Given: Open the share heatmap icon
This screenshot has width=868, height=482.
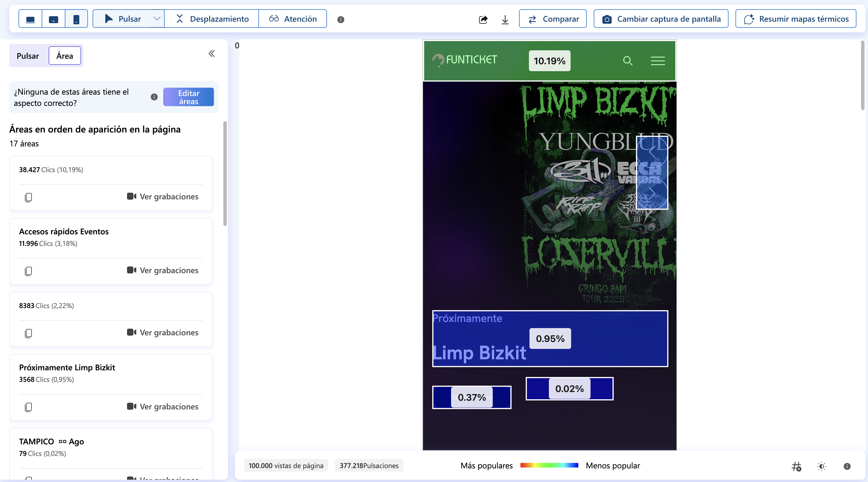Looking at the screenshot, I should pyautogui.click(x=483, y=19).
